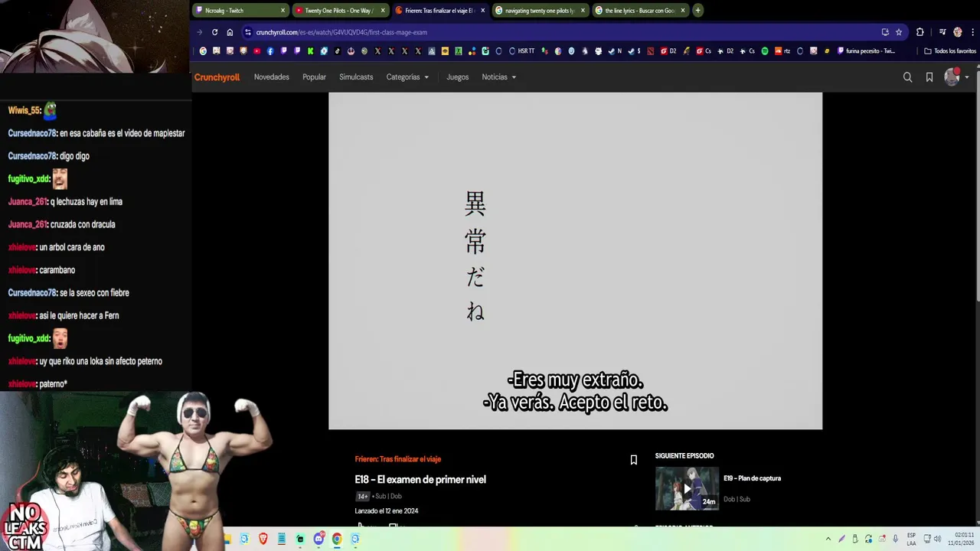Open the HSR TT bookmark
Viewport: 980px width, 551px height.
[521, 51]
